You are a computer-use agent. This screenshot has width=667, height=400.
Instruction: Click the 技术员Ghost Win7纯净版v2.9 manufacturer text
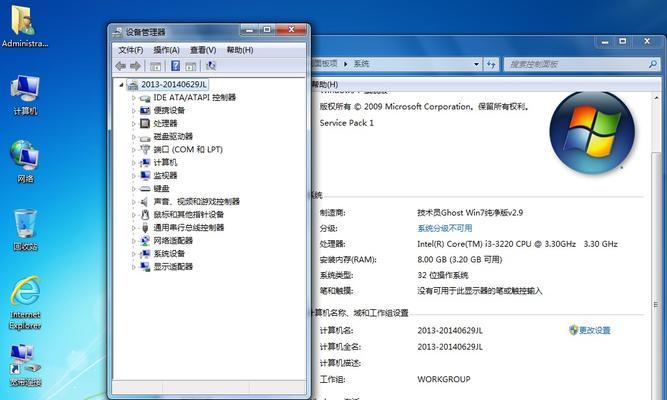click(x=470, y=212)
